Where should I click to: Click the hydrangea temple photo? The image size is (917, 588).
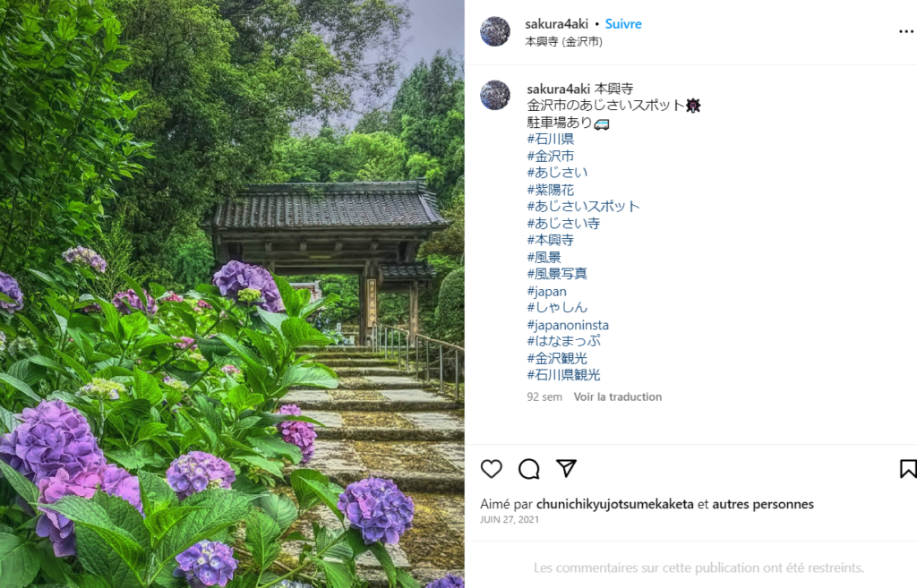click(232, 294)
